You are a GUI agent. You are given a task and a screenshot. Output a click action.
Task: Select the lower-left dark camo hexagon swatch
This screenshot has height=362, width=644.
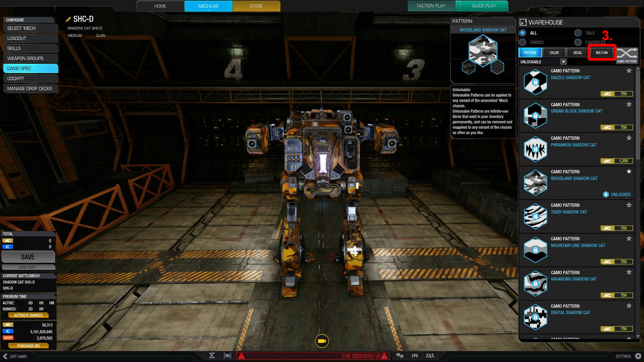click(469, 67)
